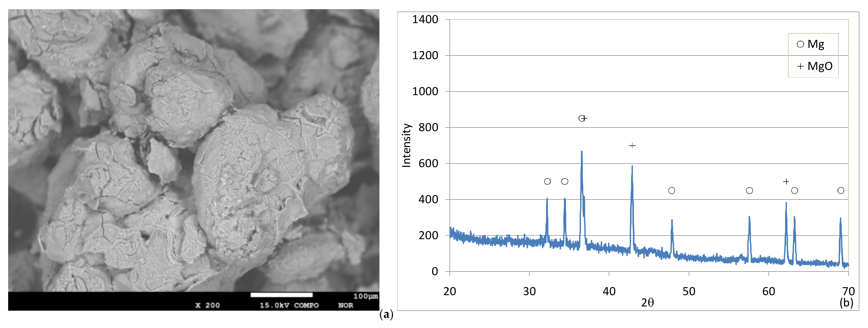The width and height of the screenshot is (868, 328).
Task: Click the rightmost circle marker near 69°
Action: 841,191
